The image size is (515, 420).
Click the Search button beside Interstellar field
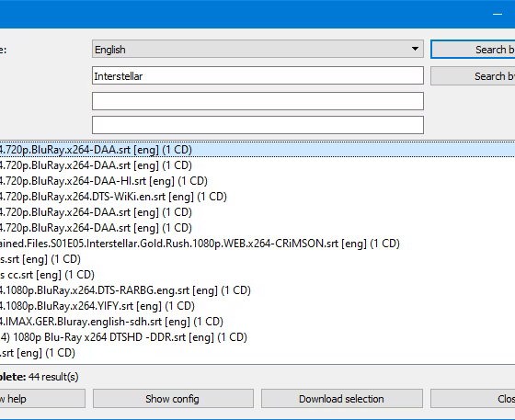click(x=473, y=76)
